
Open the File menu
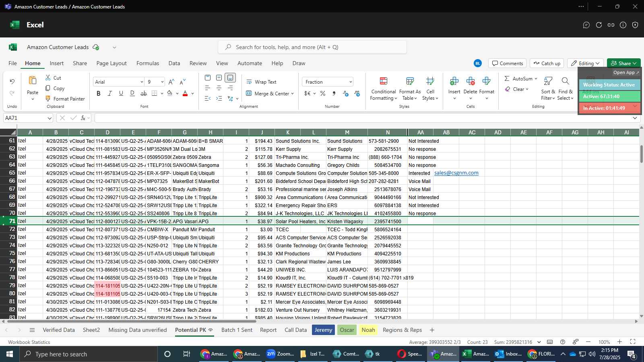pos(13,63)
